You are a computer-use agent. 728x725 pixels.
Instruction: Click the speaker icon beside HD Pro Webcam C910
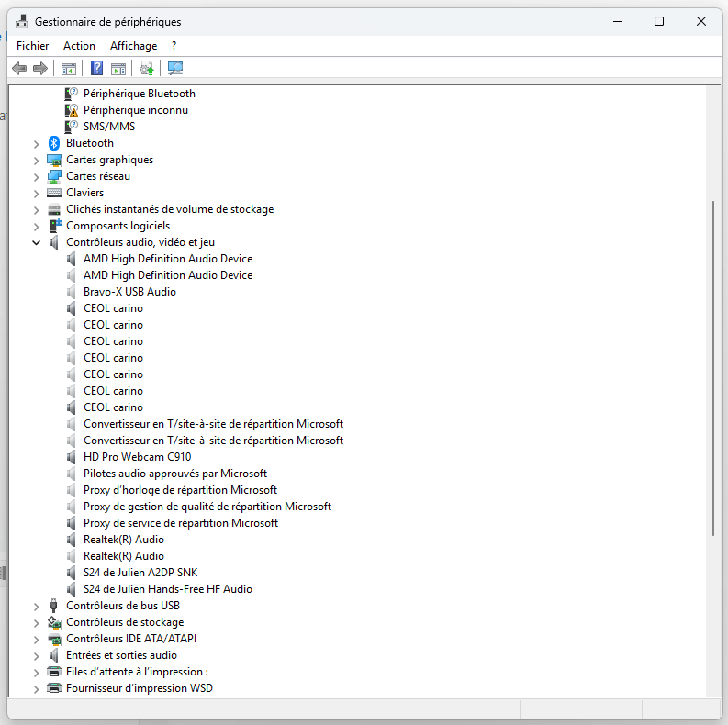71,457
